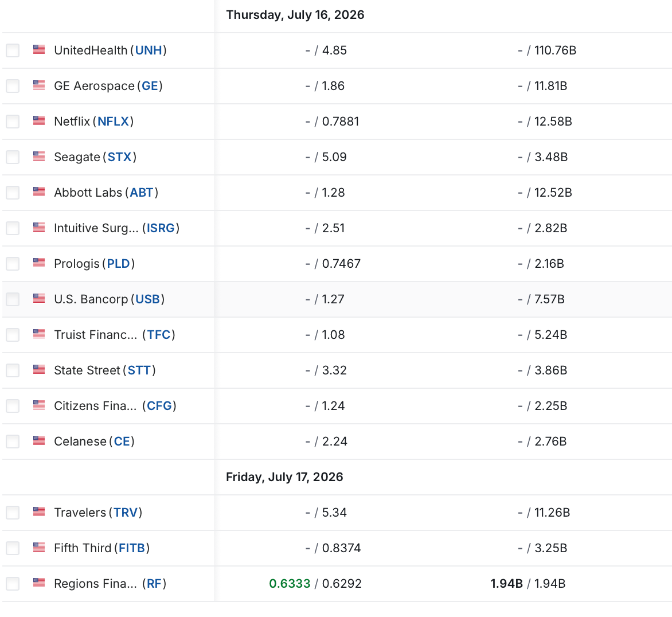The image size is (672, 617).
Task: Click the Regions Financial green EPS value 0.6333
Action: (290, 584)
